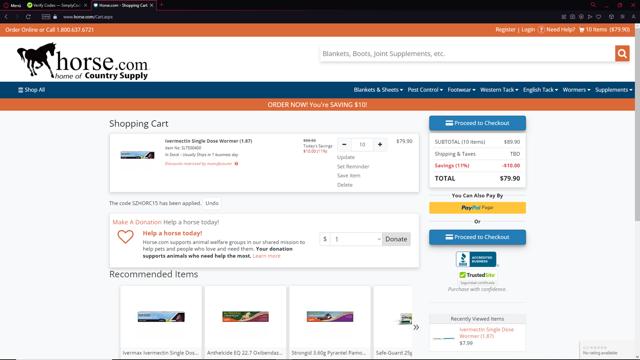The height and width of the screenshot is (360, 640).
Task: Click the horse.com logo
Action: coord(82,61)
